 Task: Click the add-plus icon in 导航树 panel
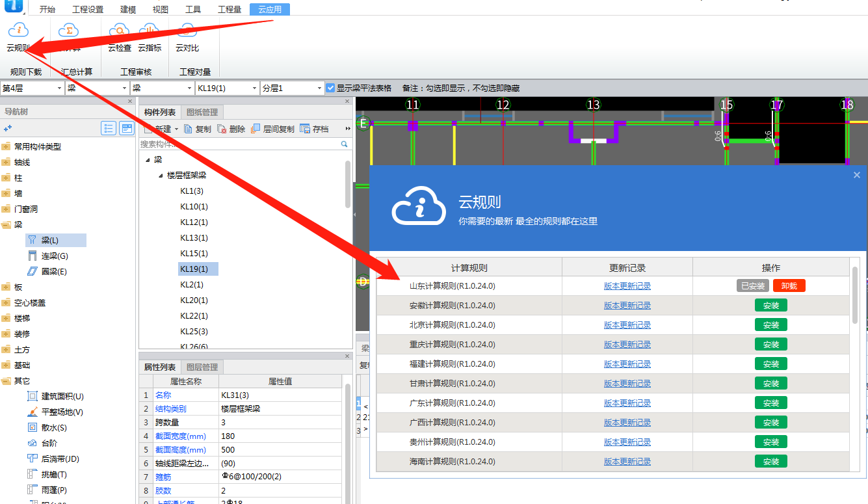(x=8, y=128)
